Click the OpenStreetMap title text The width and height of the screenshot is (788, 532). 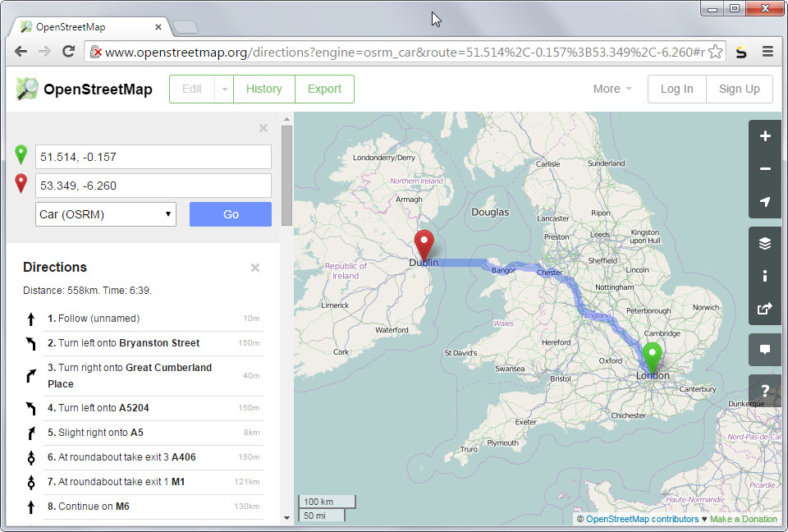click(98, 89)
